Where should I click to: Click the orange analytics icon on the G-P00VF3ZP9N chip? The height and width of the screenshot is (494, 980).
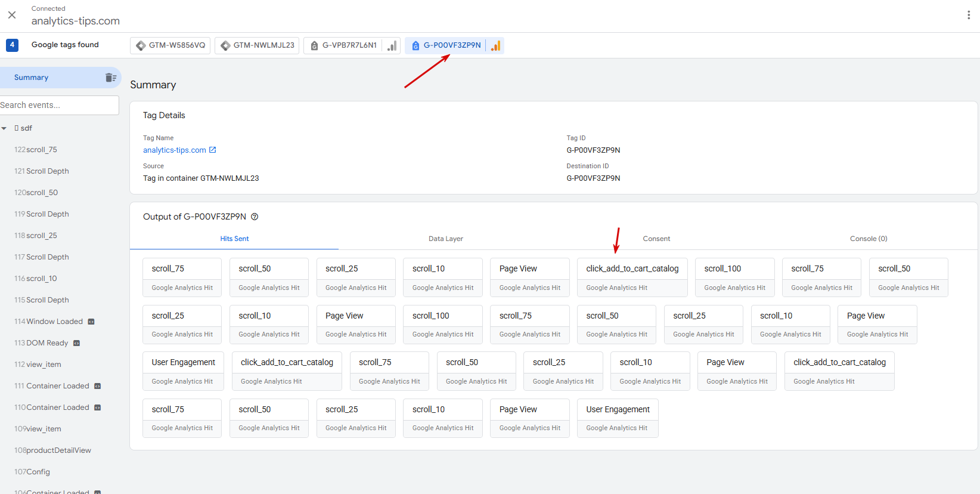pyautogui.click(x=495, y=45)
